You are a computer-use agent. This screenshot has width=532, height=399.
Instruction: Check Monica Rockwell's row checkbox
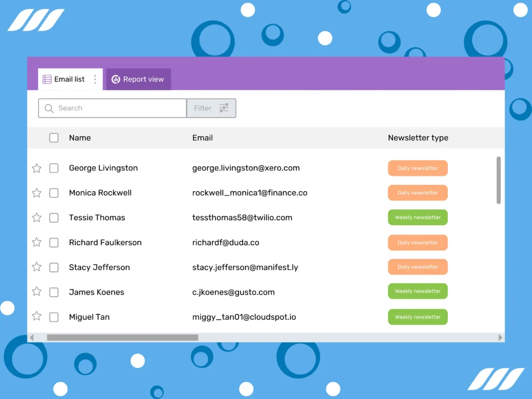(x=54, y=193)
